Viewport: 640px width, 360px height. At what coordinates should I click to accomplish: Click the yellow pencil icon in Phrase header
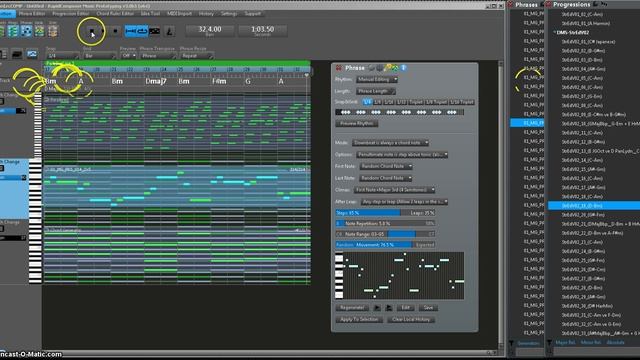[387, 68]
